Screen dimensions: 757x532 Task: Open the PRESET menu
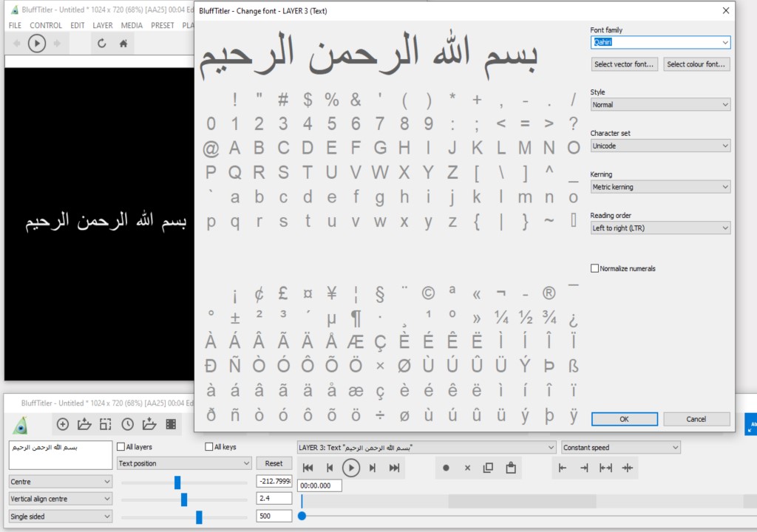162,25
